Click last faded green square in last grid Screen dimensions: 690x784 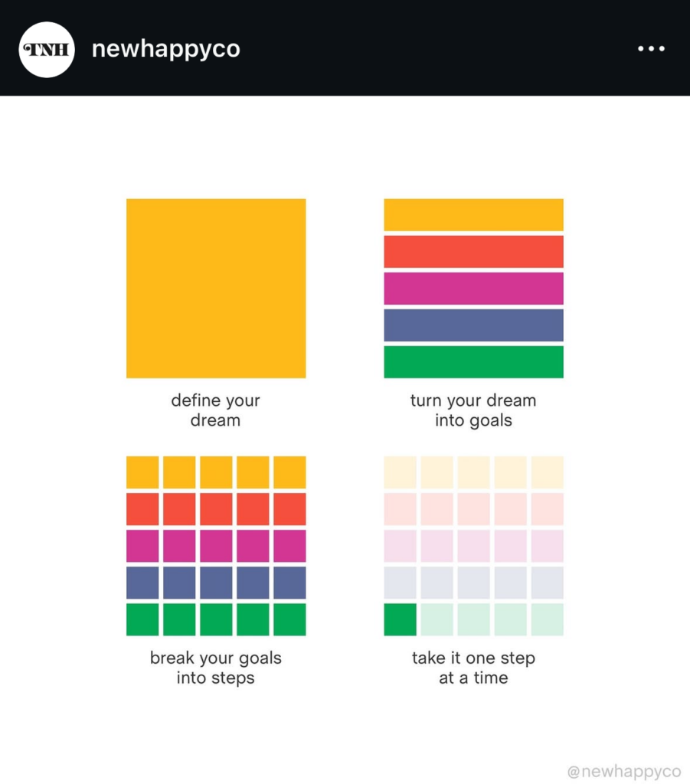(x=548, y=619)
